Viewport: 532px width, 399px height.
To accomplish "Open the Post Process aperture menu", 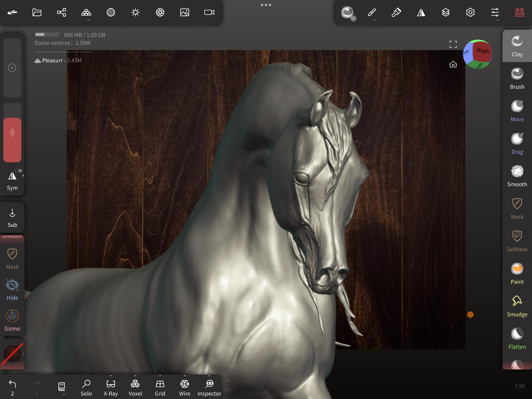I will pyautogui.click(x=160, y=13).
